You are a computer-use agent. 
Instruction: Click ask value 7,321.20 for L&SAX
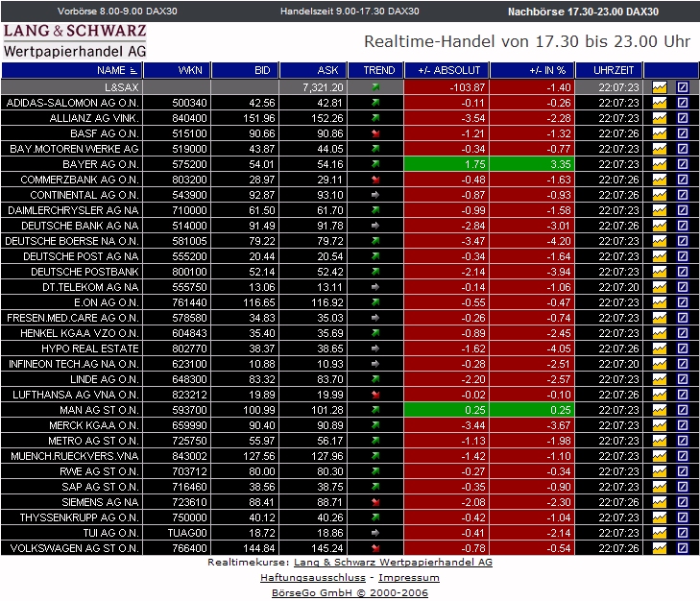click(313, 87)
